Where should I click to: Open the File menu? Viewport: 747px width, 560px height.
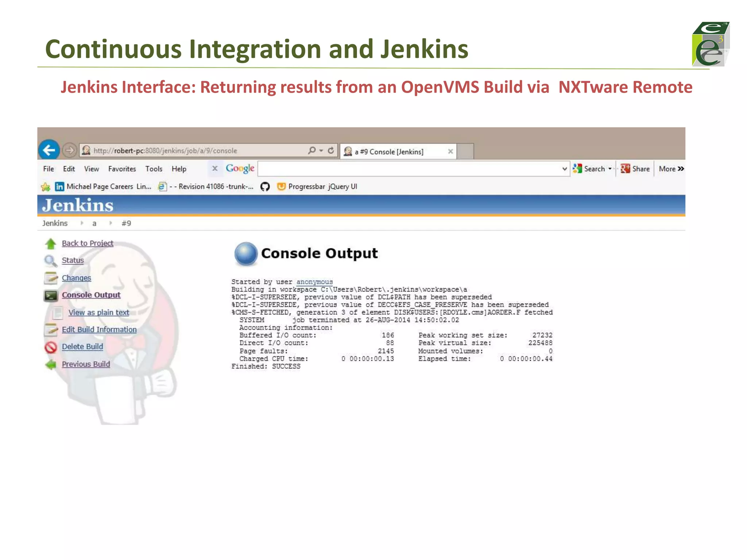(x=49, y=169)
